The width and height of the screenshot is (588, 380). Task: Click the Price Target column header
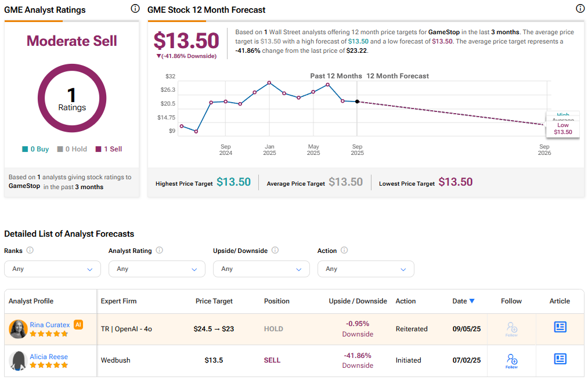pyautogui.click(x=214, y=301)
